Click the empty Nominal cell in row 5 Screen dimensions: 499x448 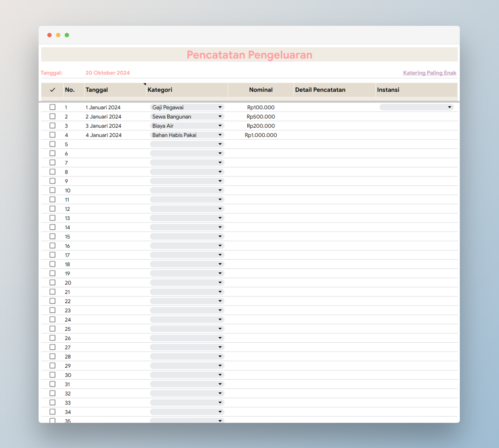[261, 144]
